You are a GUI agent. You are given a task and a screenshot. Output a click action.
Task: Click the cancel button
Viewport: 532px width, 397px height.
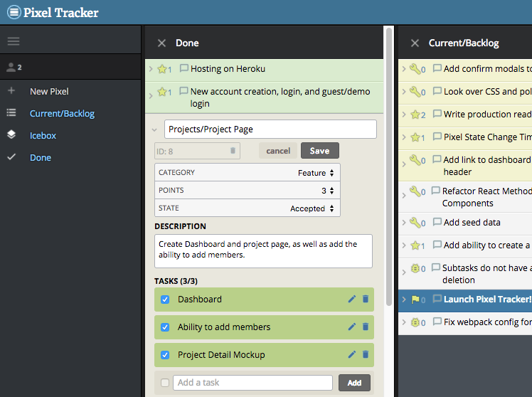[278, 151]
